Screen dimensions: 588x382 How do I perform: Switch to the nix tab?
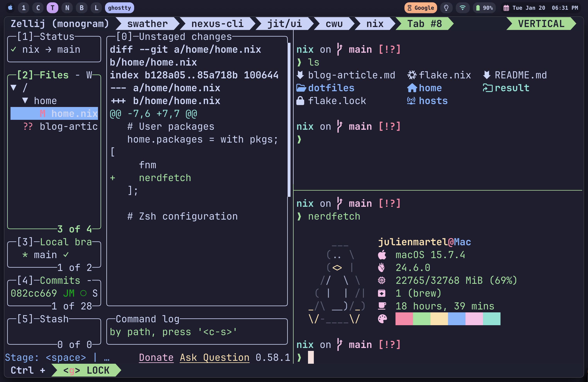click(375, 24)
